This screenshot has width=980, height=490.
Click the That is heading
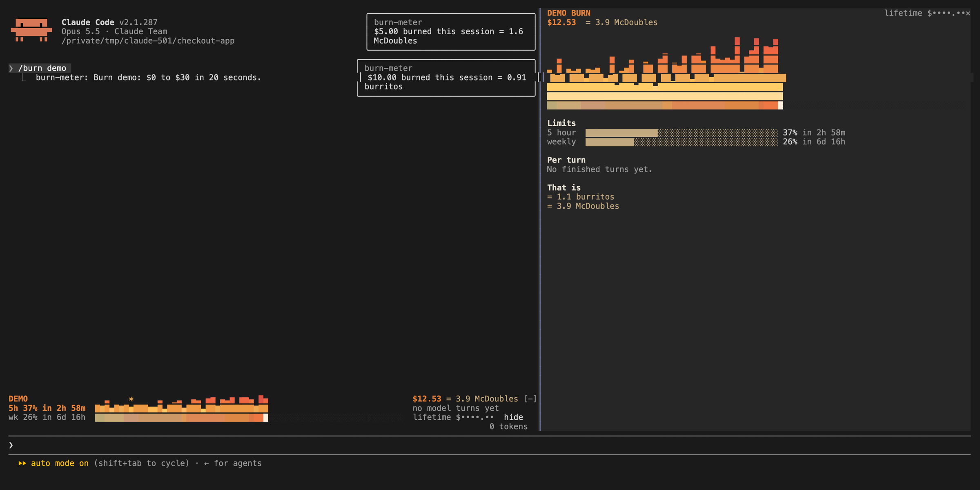(x=564, y=188)
